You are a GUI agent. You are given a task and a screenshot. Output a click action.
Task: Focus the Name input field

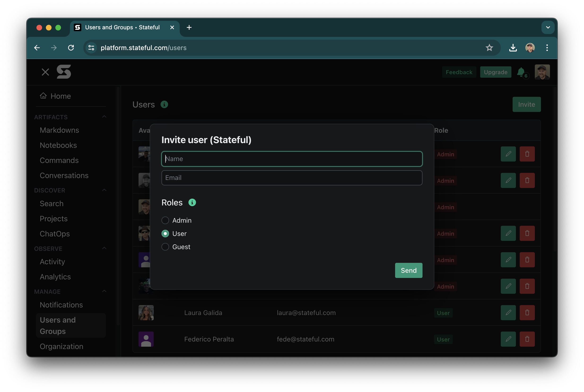(x=292, y=159)
